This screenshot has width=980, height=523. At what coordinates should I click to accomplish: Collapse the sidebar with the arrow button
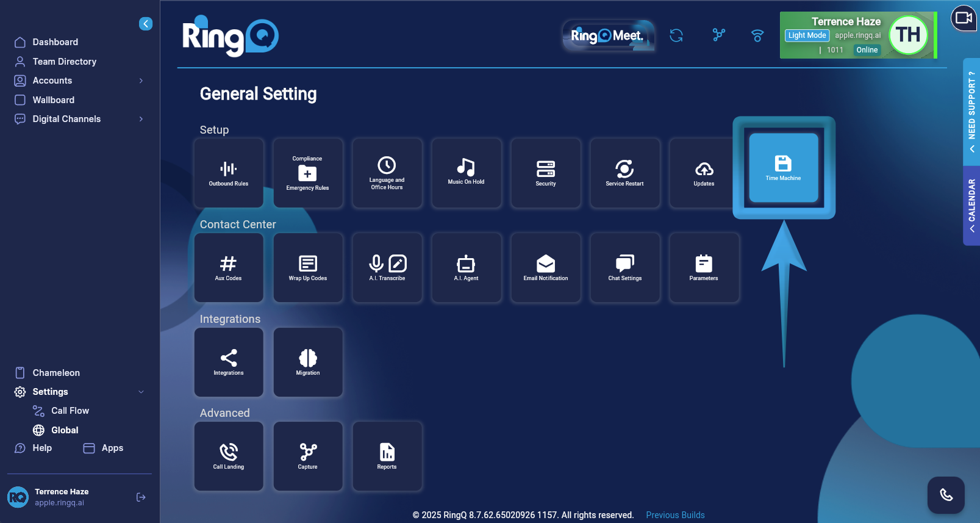click(146, 24)
